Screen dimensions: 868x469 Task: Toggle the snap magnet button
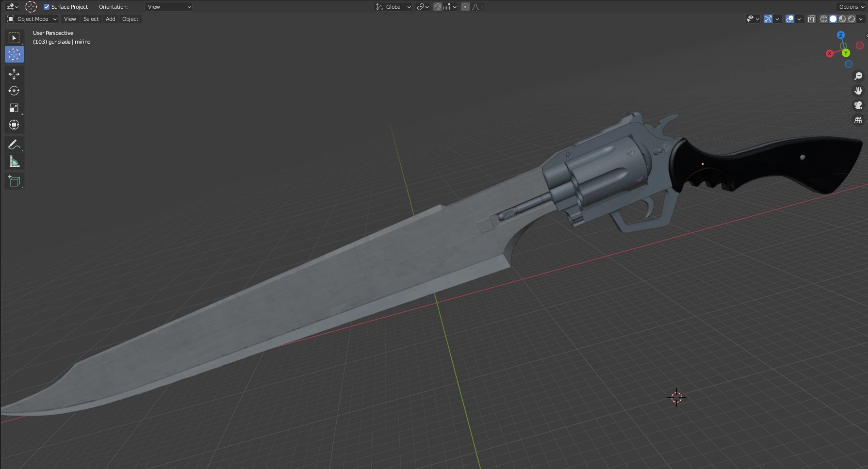pos(438,7)
